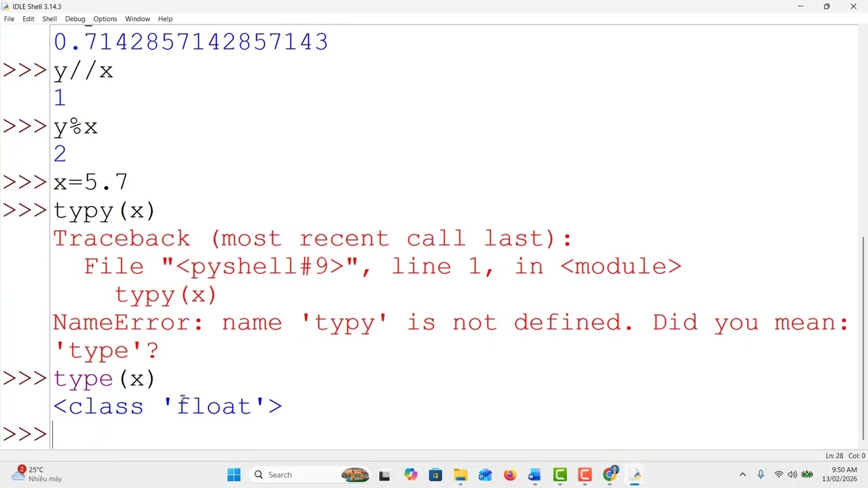Open Firefox from the taskbar
868x488 pixels.
[510, 474]
